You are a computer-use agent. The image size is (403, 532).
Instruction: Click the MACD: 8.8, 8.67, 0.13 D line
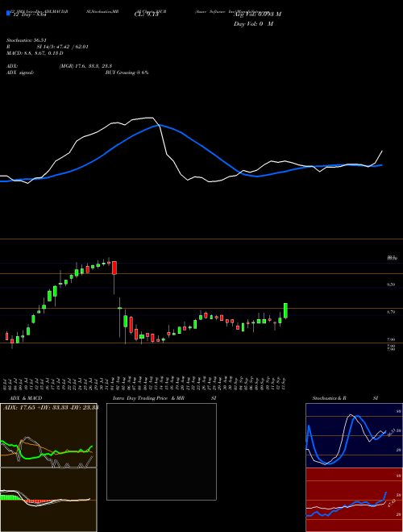click(35, 53)
